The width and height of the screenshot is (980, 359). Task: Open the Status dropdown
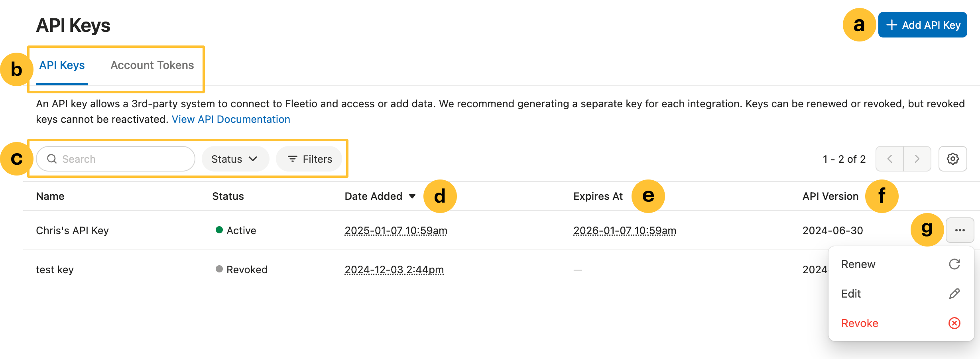click(235, 159)
